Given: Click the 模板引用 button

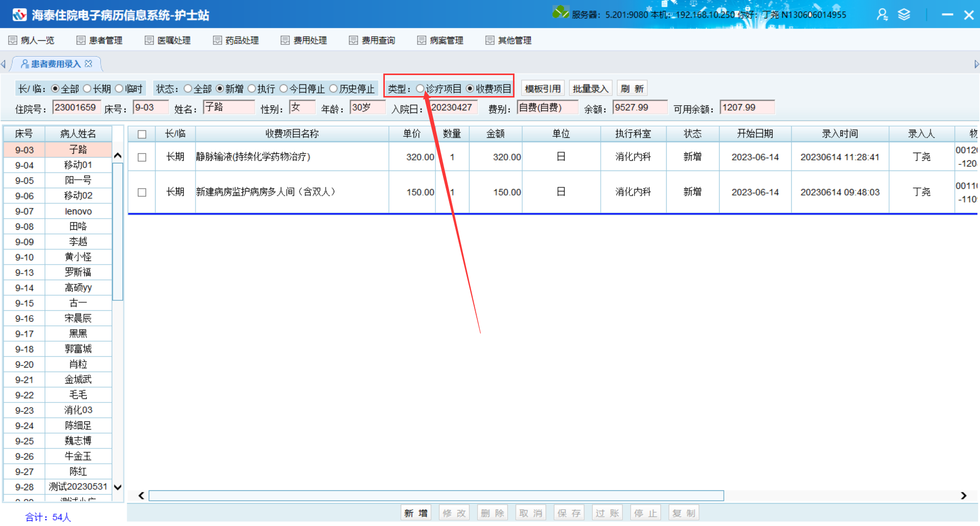Looking at the screenshot, I should point(543,89).
